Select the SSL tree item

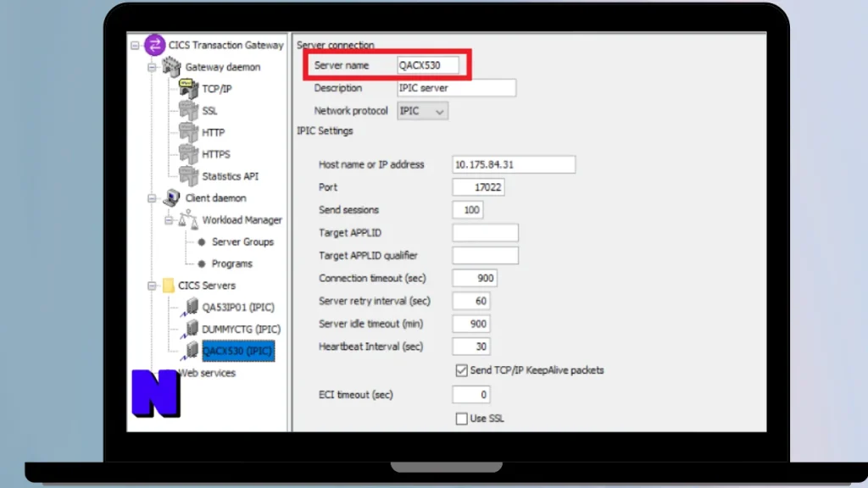(x=209, y=111)
